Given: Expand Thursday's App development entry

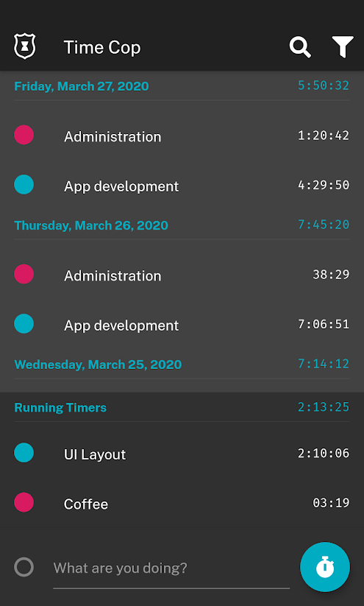Looking at the screenshot, I should 182,325.
